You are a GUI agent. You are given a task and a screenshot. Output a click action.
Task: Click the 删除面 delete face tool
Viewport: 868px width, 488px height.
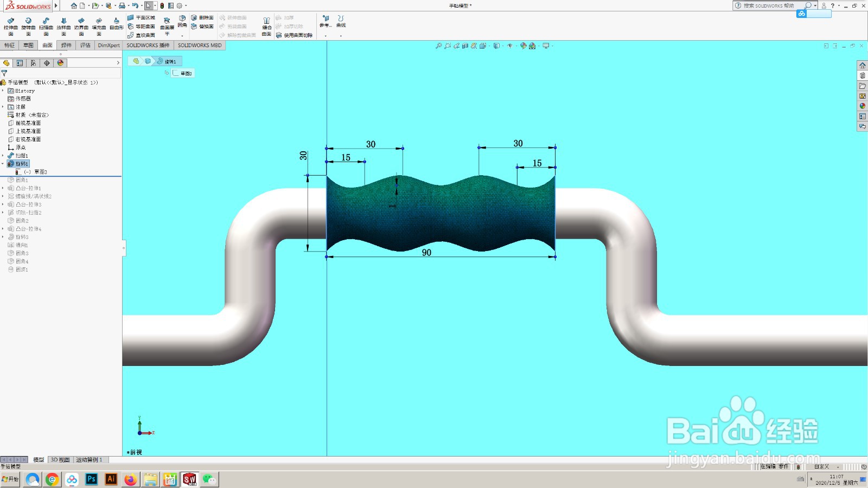click(202, 18)
